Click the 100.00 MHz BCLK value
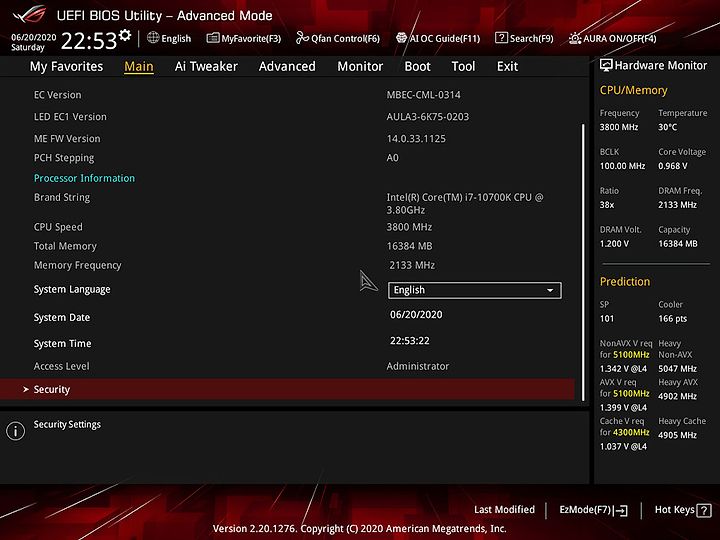 pos(622,166)
